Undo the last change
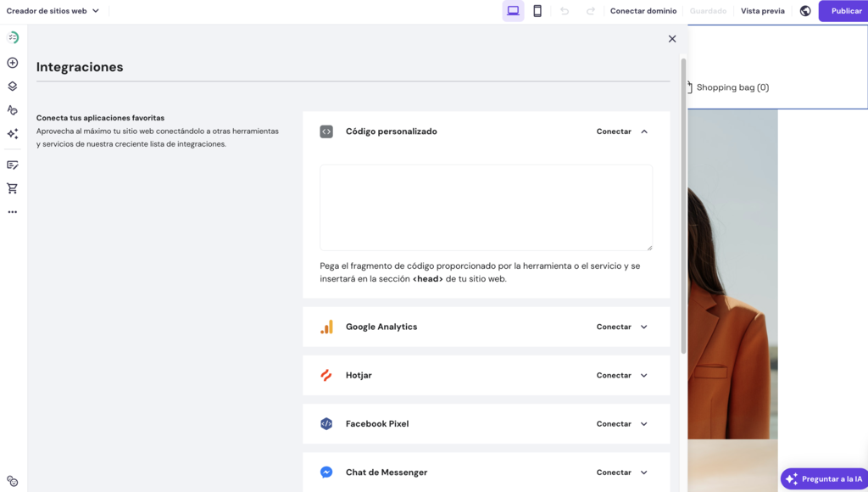Screen dimensions: 868x492 click(x=564, y=11)
